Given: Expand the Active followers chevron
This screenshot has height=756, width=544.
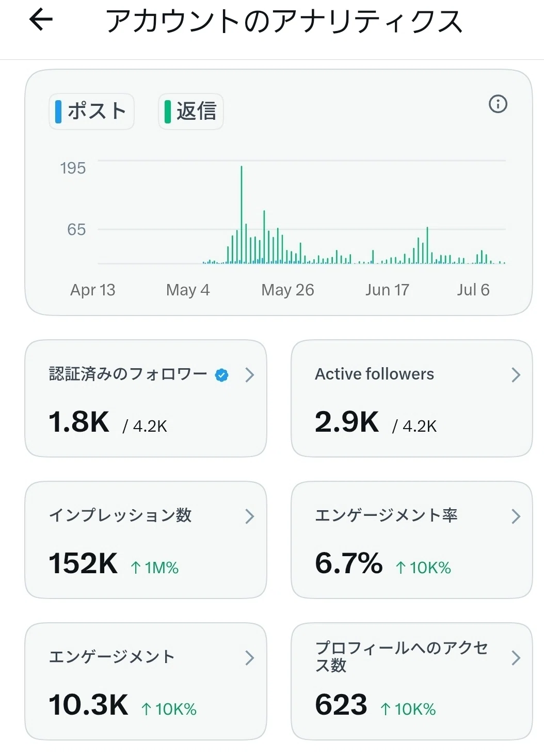Looking at the screenshot, I should click(x=516, y=375).
